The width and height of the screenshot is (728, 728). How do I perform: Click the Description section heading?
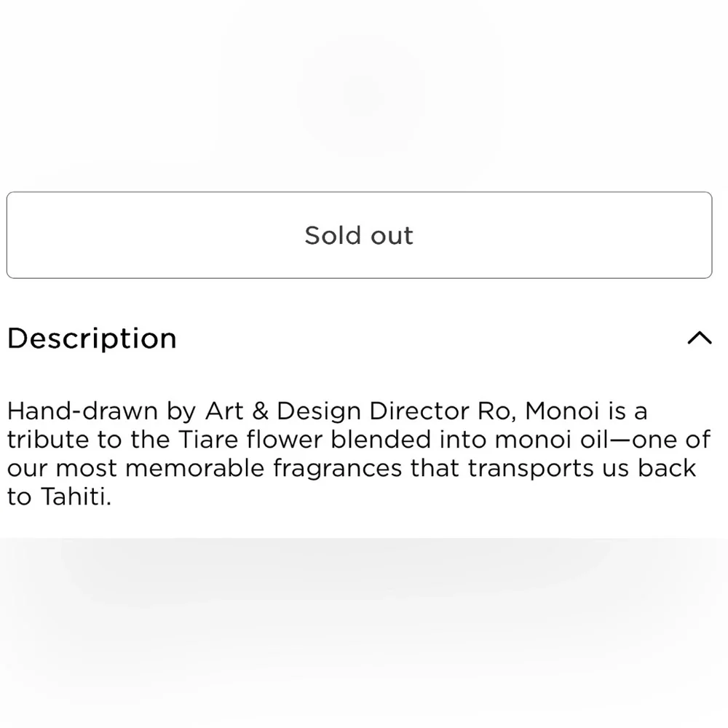pos(92,339)
